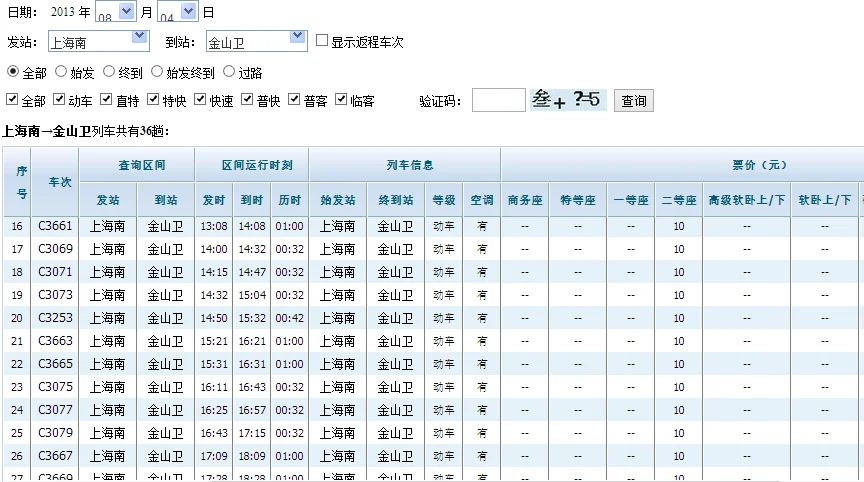Click the 始发站 column header
864x482 pixels.
338,200
